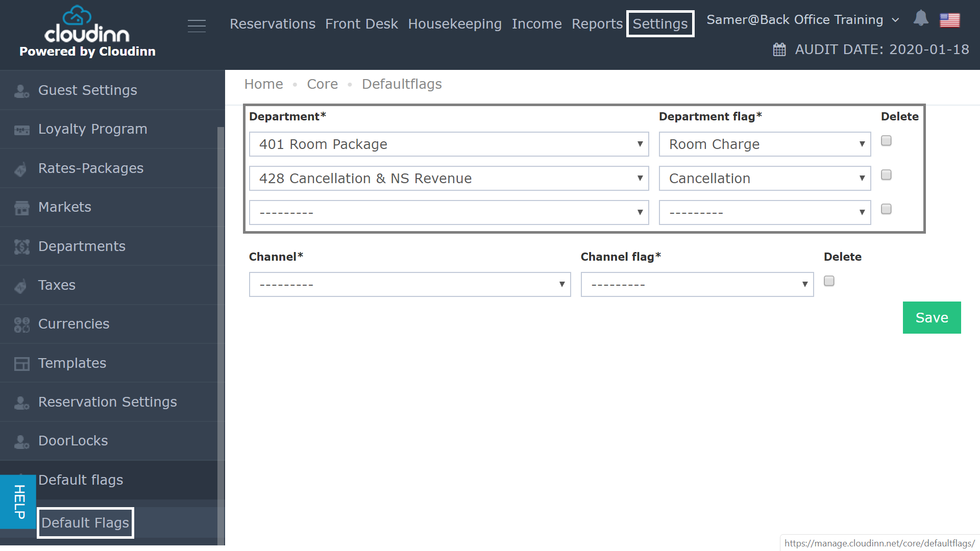The height and width of the screenshot is (551, 980).
Task: Click the Rates-Packages tag icon
Action: tap(21, 169)
